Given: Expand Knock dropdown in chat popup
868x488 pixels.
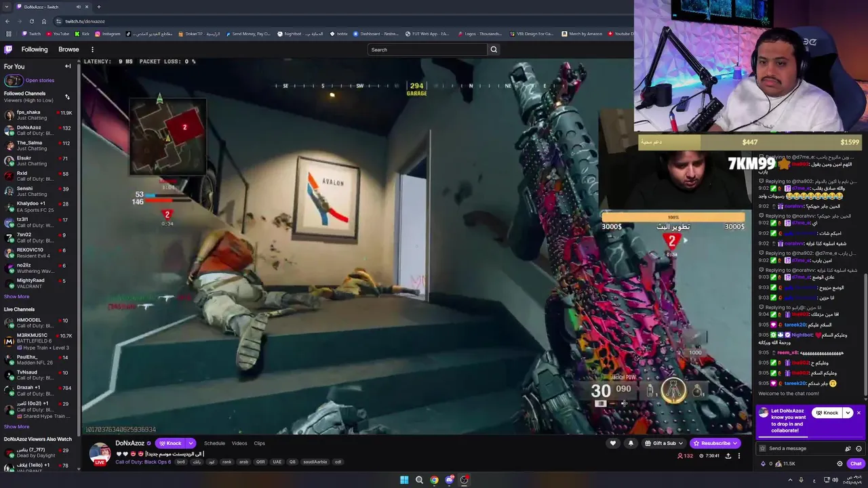Looking at the screenshot, I should [848, 413].
